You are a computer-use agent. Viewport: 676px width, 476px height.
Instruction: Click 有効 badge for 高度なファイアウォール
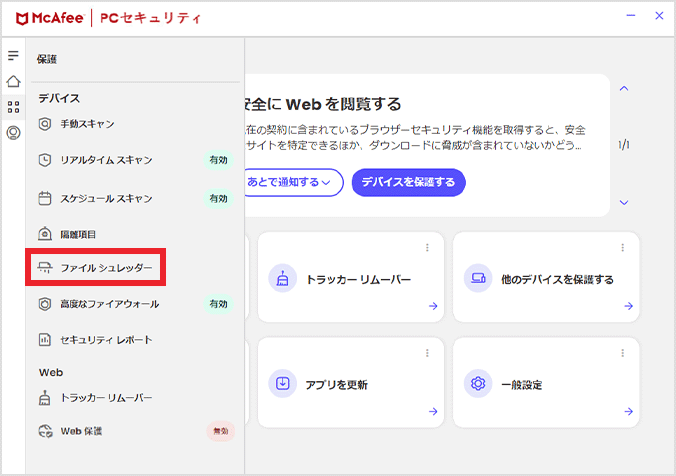point(219,304)
